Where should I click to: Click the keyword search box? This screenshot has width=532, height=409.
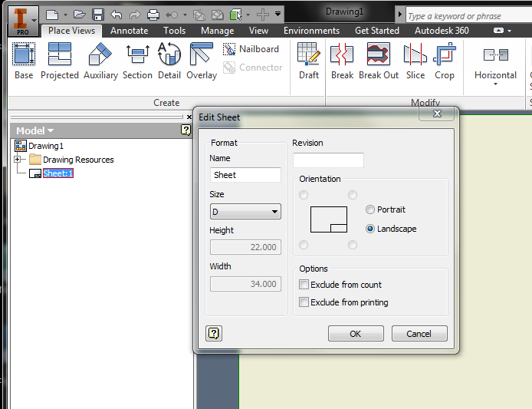(x=469, y=16)
